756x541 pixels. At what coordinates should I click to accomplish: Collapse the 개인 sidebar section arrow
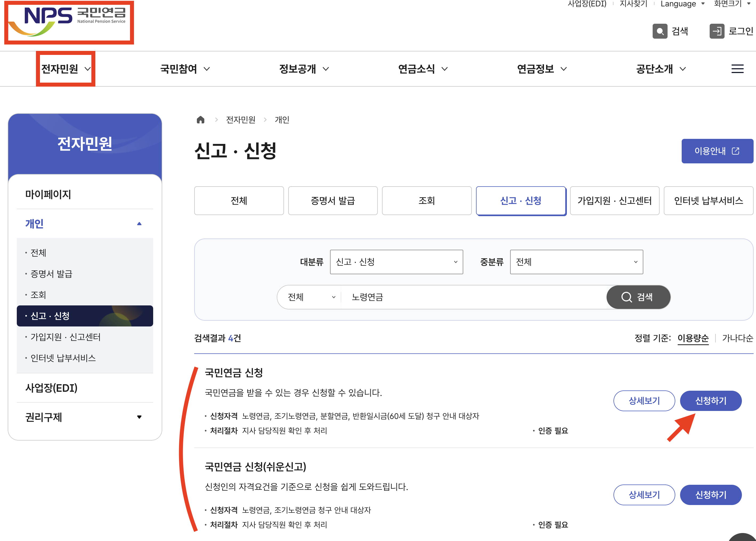(139, 224)
